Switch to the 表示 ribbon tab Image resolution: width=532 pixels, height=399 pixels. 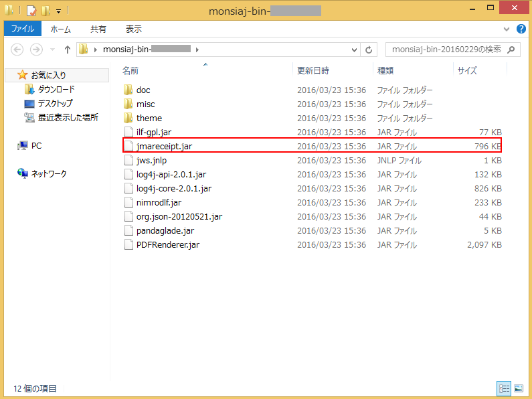[x=134, y=29]
